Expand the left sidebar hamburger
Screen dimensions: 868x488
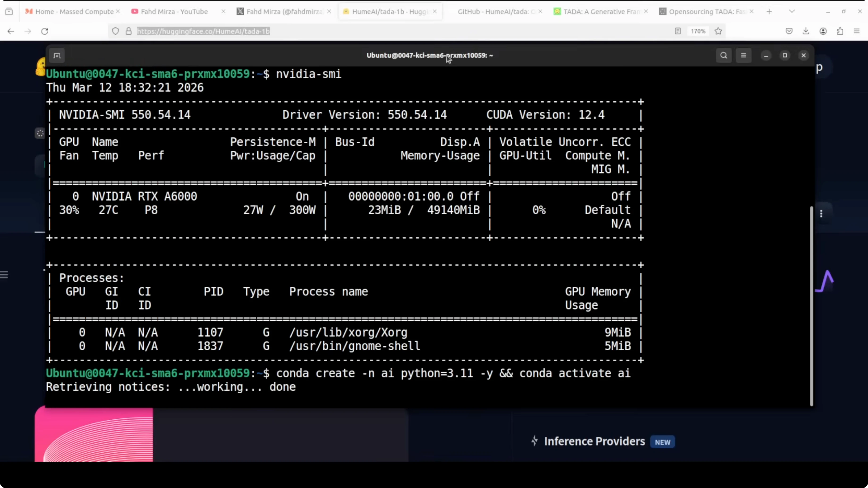click(5, 275)
